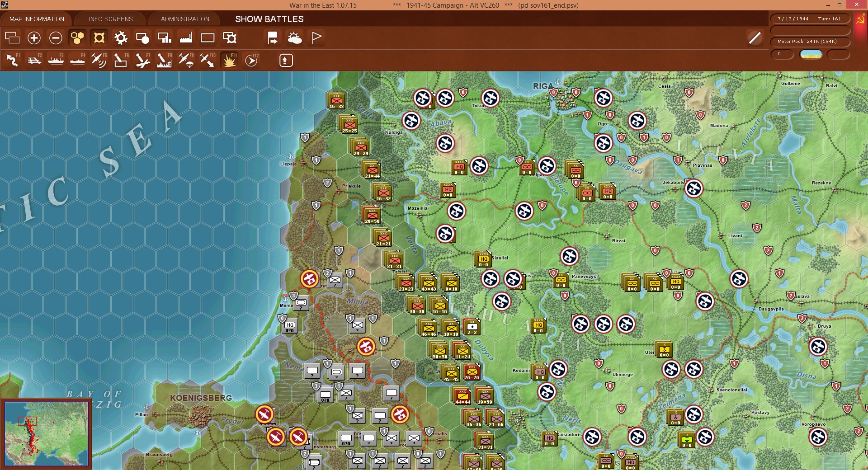Select the unit counter 50=50
Screen dimensions: 868x470
coord(440,351)
